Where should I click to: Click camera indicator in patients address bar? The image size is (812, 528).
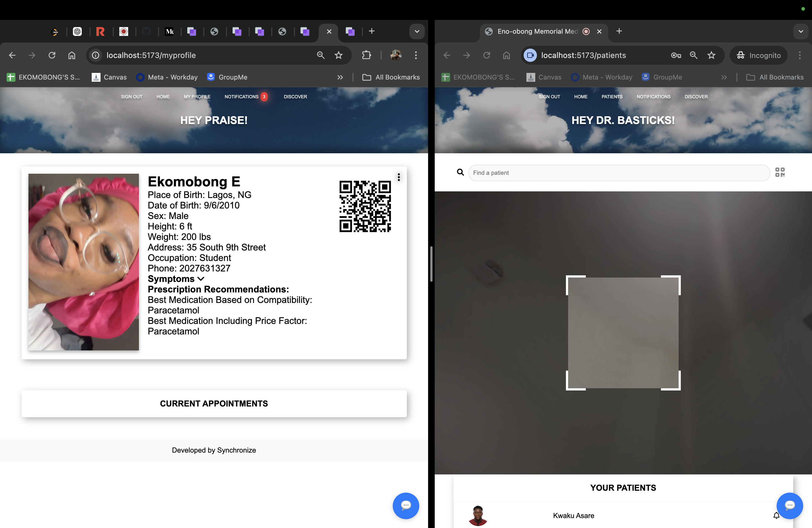point(530,55)
